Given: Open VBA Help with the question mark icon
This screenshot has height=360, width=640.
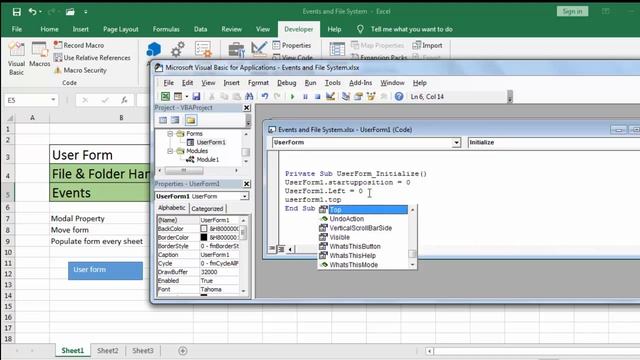Looking at the screenshot, I should pyautogui.click(x=399, y=96).
